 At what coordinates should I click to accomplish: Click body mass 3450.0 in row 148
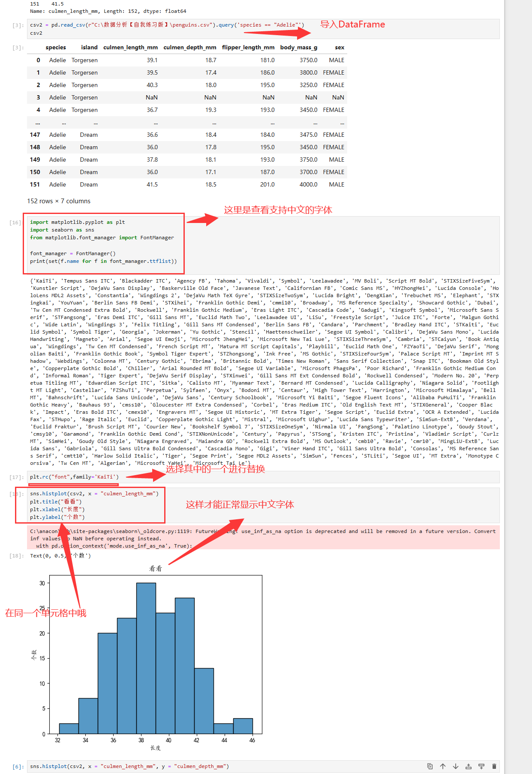click(309, 147)
